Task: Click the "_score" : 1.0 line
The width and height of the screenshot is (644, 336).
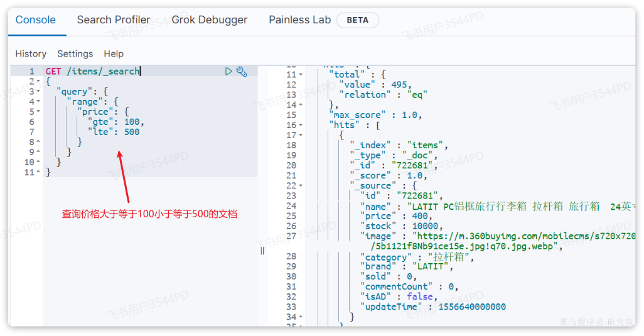Action: [389, 175]
